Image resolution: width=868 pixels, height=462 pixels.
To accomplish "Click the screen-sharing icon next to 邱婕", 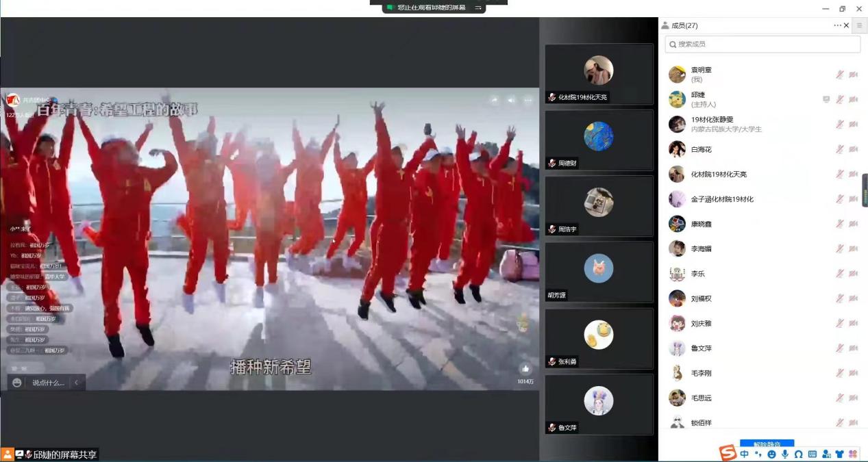I will 826,99.
